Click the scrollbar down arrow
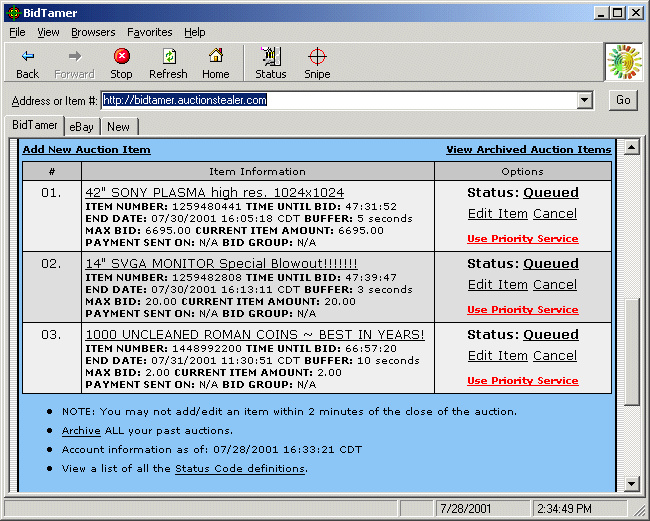 [x=632, y=484]
